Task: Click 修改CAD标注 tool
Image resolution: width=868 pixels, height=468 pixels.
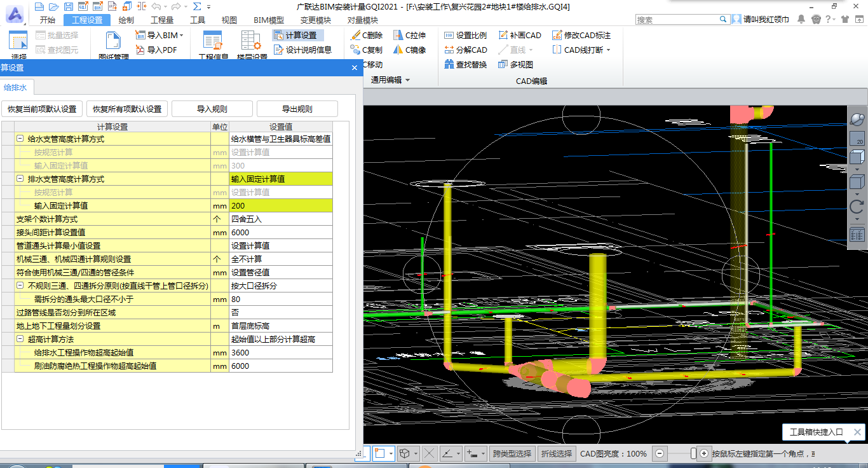Action: [581, 36]
